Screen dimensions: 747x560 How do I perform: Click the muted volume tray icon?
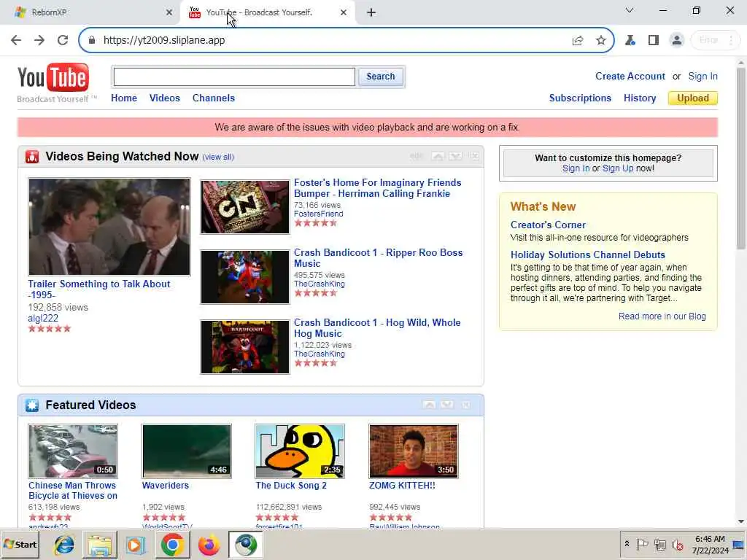coord(677,544)
